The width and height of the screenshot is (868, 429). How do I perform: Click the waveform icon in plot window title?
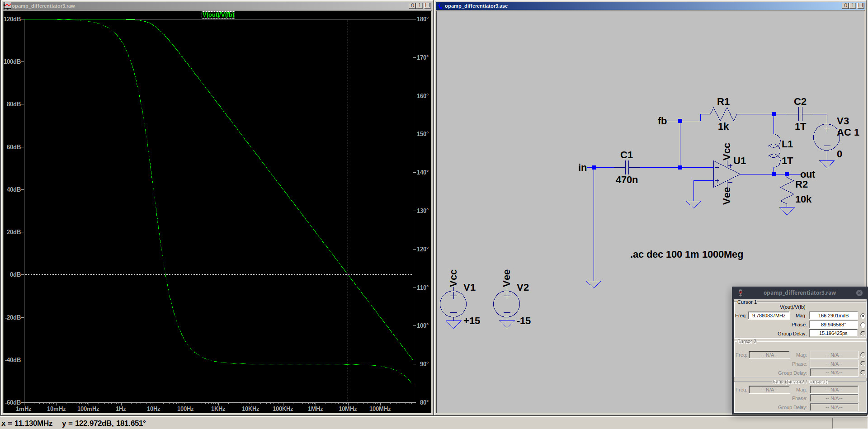(x=7, y=5)
